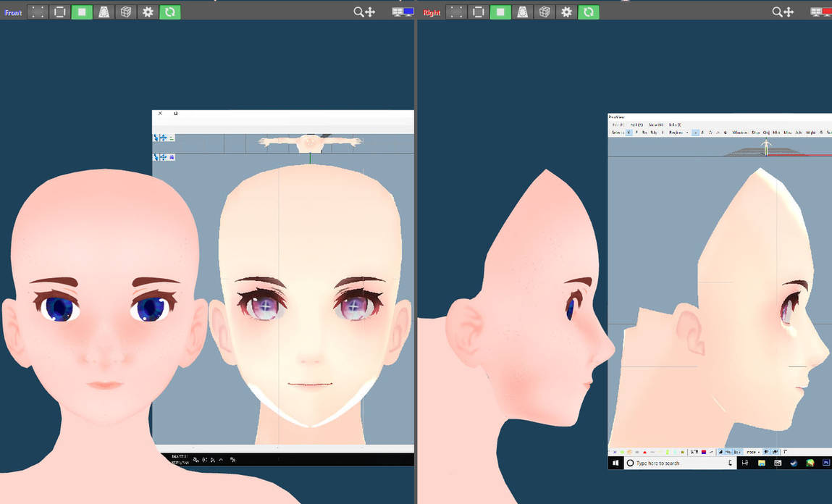This screenshot has height=504, width=832.
Task: Select the magnifier zoom icon in Front viewport
Action: 358,12
